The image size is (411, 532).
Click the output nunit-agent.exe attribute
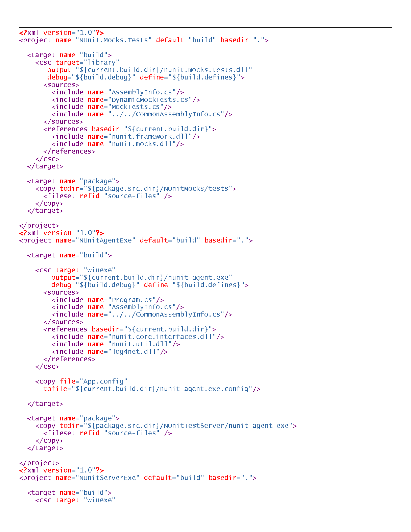pos(142,278)
